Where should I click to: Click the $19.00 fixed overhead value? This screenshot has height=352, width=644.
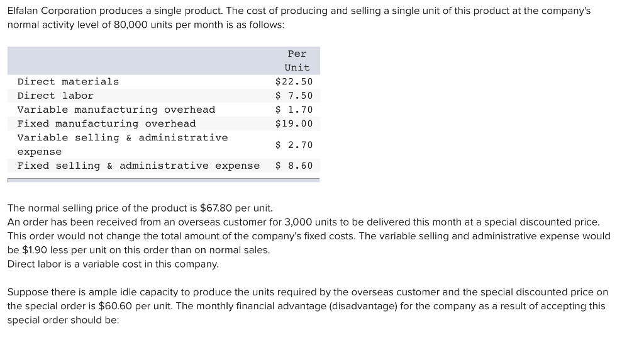[294, 123]
